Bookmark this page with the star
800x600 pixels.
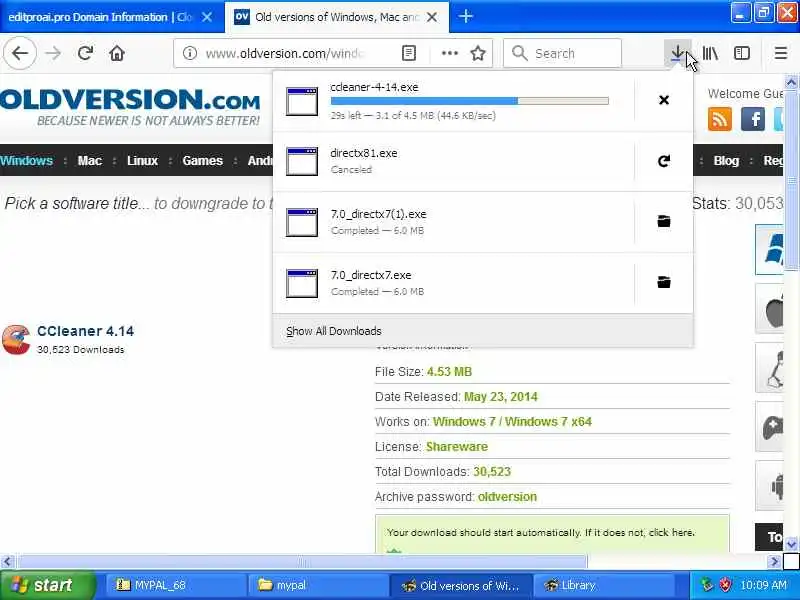pos(478,53)
